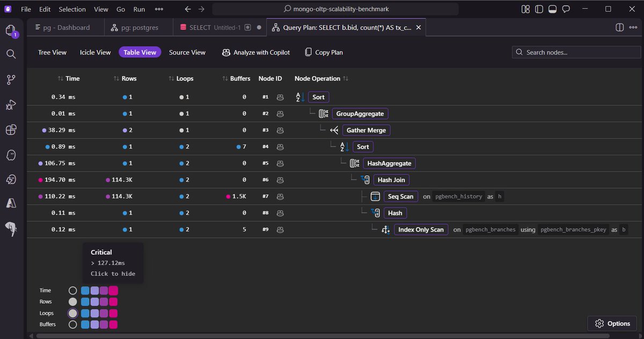The image size is (644, 339).
Task: Click the Copy Plan button
Action: click(x=324, y=52)
